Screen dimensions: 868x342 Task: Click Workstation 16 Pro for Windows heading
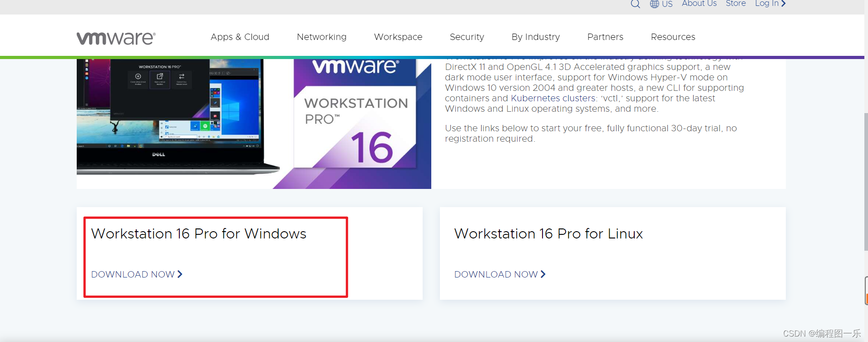(199, 233)
